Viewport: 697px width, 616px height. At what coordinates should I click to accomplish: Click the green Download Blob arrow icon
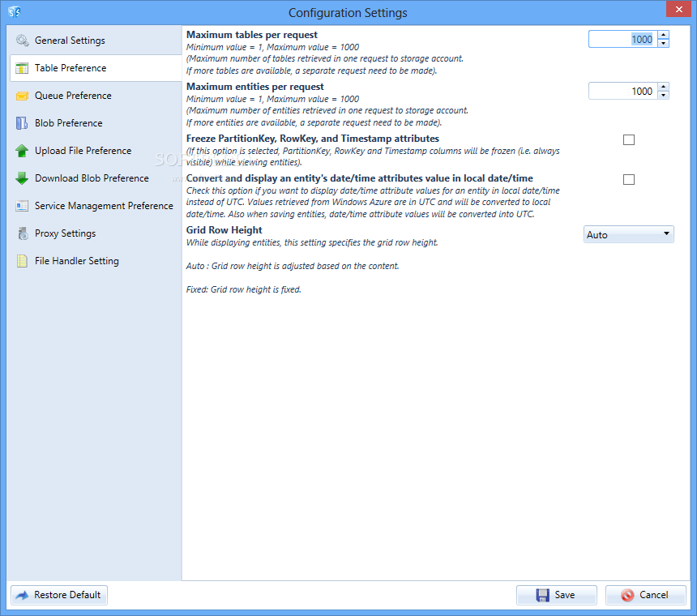click(22, 178)
